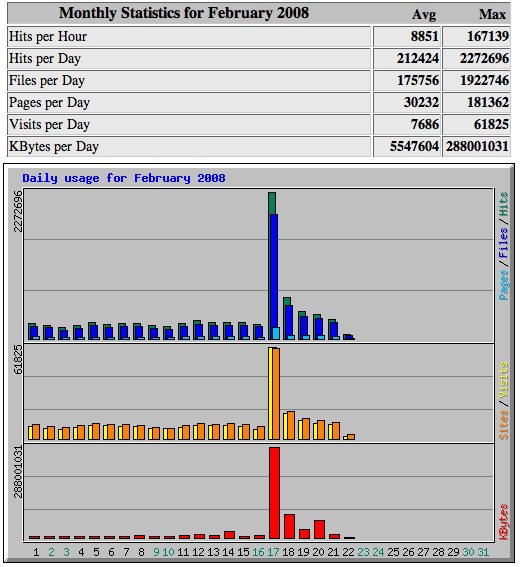Image resolution: width=521 pixels, height=567 pixels.
Task: Click the red KBytes bar for day 20
Action: (320, 529)
